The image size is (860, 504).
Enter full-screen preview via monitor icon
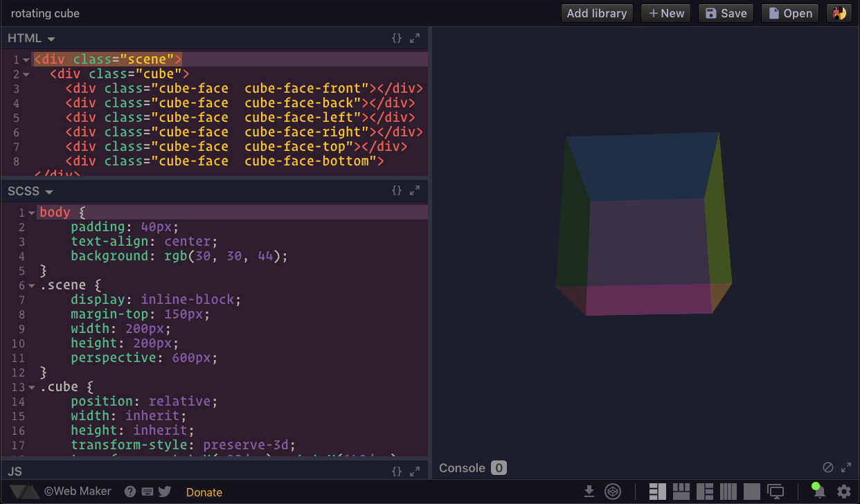[x=776, y=491]
